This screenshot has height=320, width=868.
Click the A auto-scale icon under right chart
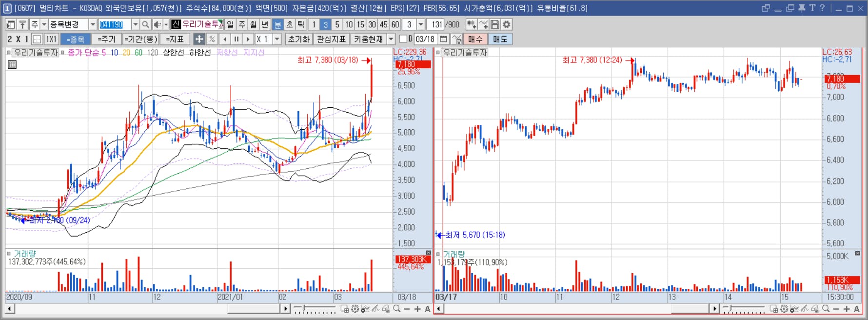coord(857,309)
